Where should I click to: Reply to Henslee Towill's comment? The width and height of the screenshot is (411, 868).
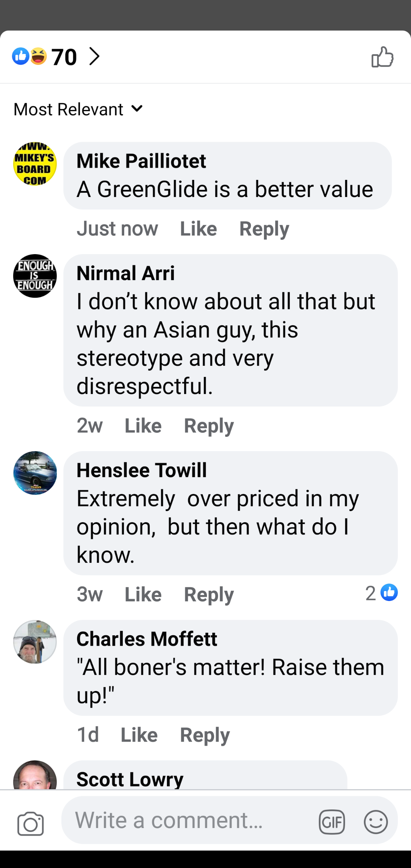coord(209,595)
